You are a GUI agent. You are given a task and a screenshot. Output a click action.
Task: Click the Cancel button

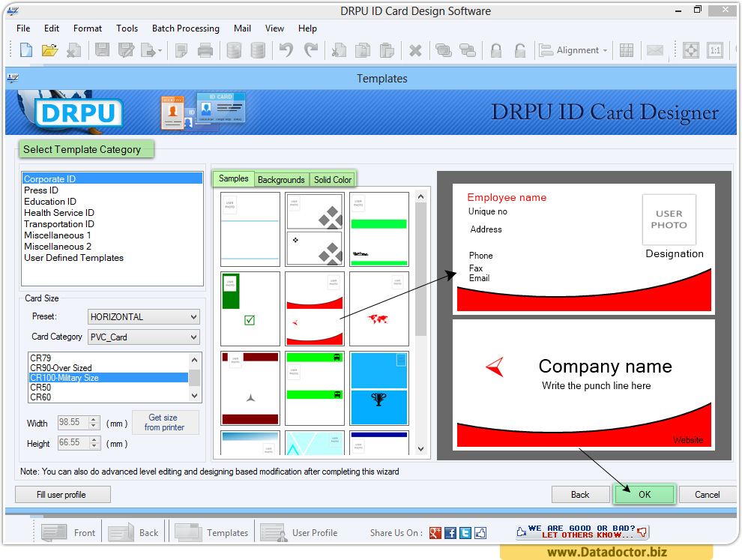pyautogui.click(x=707, y=494)
